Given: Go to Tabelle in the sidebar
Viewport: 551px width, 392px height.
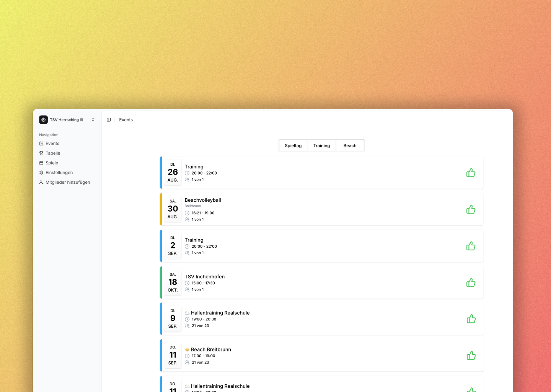Looking at the screenshot, I should pyautogui.click(x=53, y=153).
